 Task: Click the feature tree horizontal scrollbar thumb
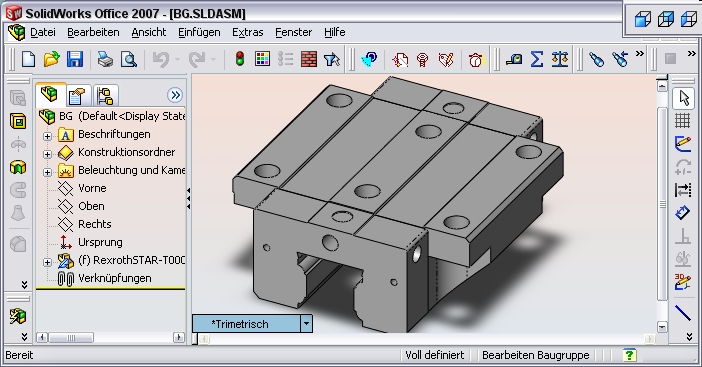pos(71,337)
